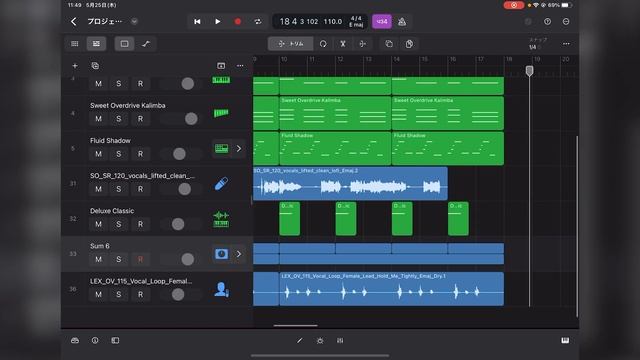Open the snap value 1/4 dropdown
Image resolution: width=640 pixels, height=360 pixels.
click(x=535, y=47)
